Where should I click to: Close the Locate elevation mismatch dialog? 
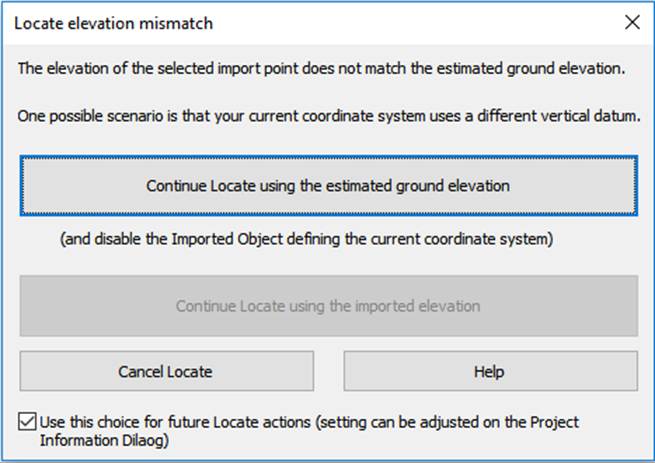pos(631,22)
